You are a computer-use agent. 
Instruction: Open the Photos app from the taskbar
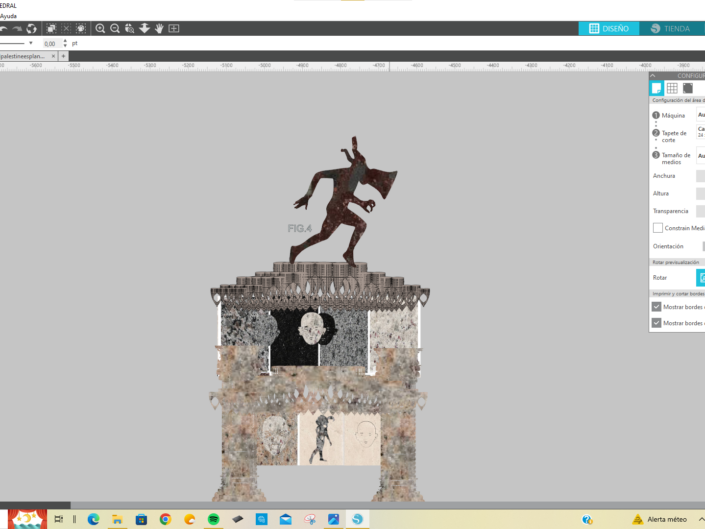click(x=334, y=520)
